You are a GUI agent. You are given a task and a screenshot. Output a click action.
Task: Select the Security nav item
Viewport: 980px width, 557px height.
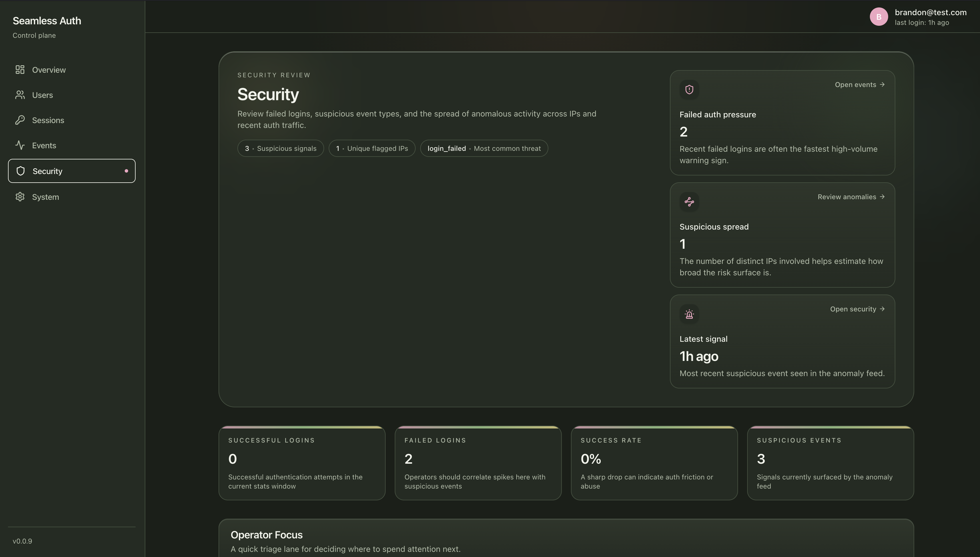pyautogui.click(x=72, y=171)
